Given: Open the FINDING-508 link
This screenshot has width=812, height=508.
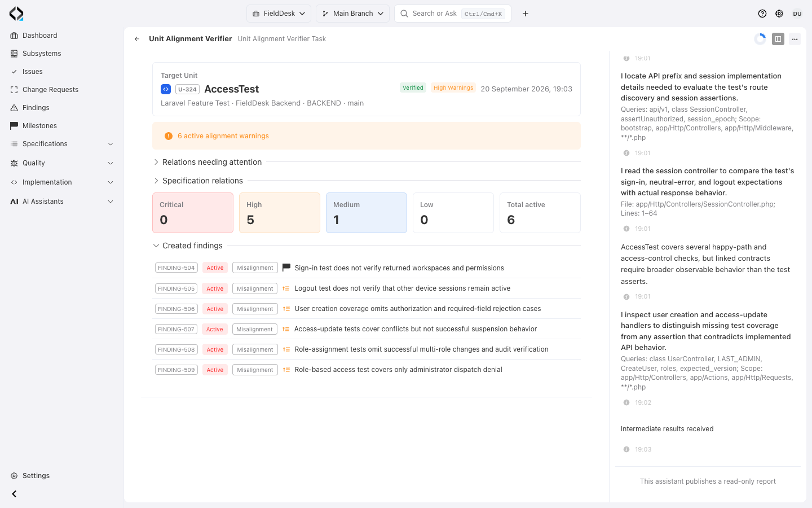Looking at the screenshot, I should coord(176,349).
